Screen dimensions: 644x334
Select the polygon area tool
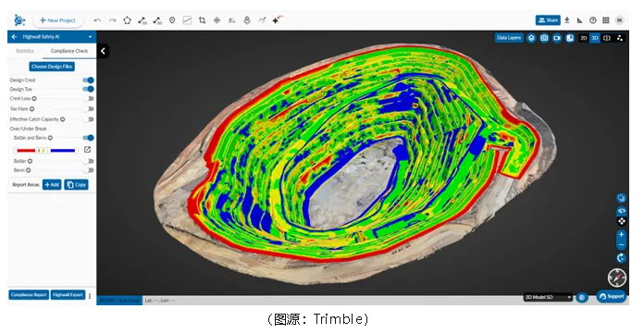pyautogui.click(x=127, y=20)
